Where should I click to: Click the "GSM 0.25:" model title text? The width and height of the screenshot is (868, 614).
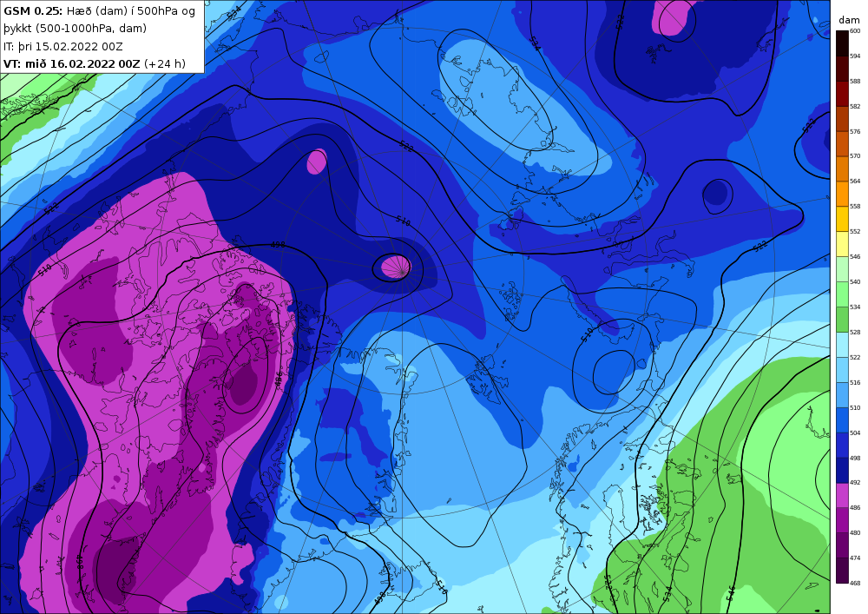(x=33, y=11)
